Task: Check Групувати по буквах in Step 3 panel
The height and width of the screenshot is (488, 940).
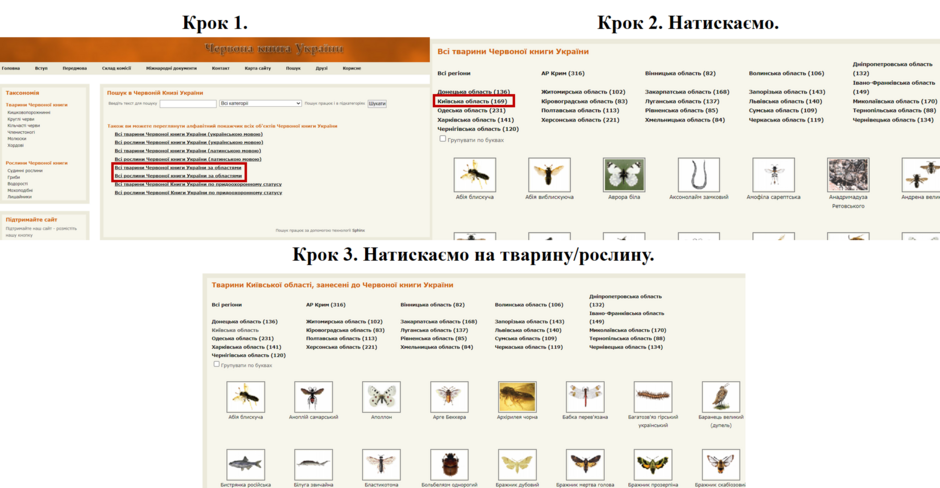Action: pos(216,364)
